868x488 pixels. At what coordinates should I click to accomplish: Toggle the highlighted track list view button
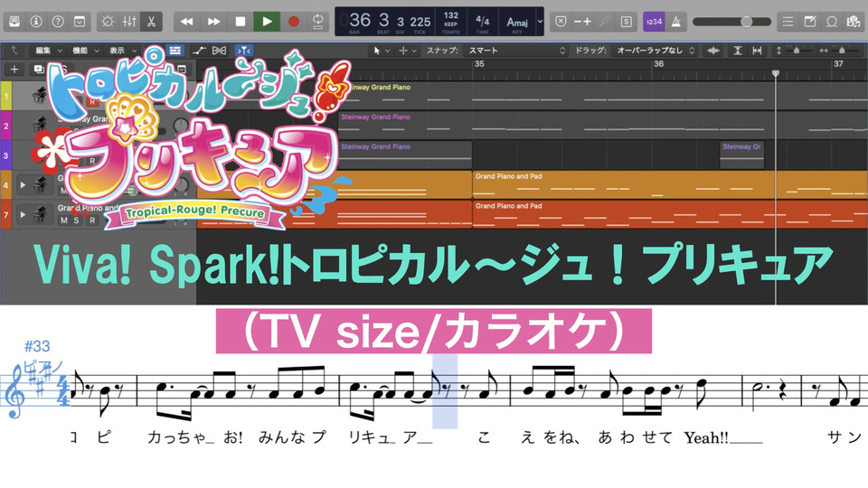click(x=175, y=51)
